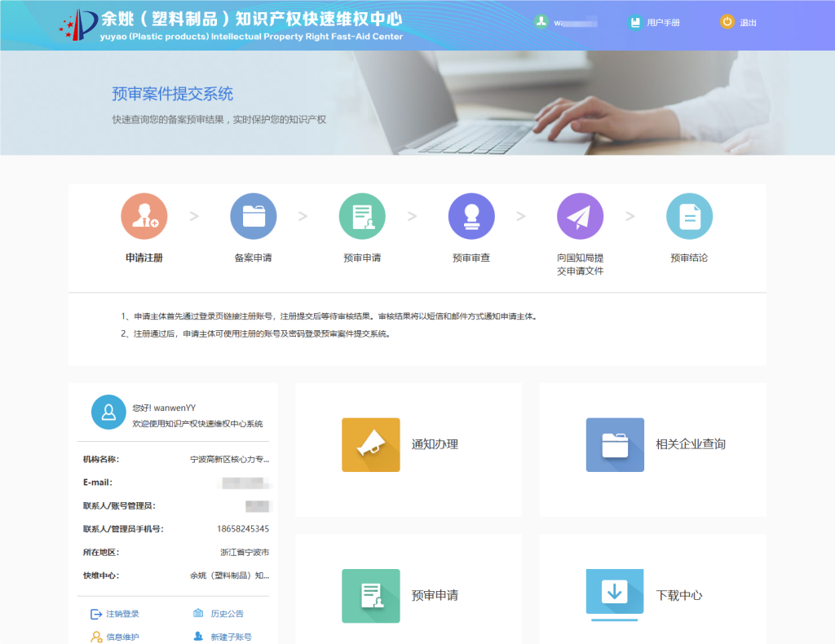Click the paper plane 向国知局提交申请文件 icon
Image resolution: width=835 pixels, height=644 pixels.
point(580,216)
